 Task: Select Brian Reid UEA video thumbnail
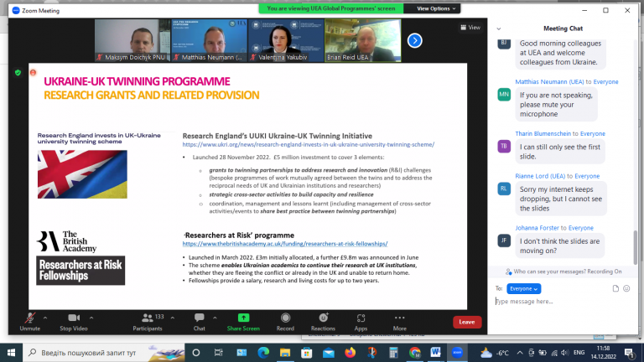tap(363, 40)
